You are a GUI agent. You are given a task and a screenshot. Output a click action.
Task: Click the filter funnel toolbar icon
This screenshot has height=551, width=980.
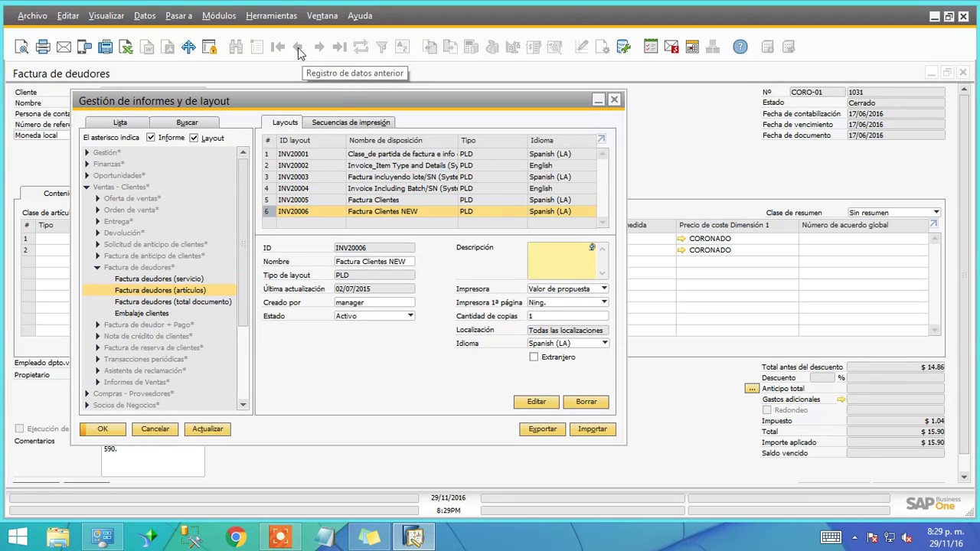click(381, 47)
